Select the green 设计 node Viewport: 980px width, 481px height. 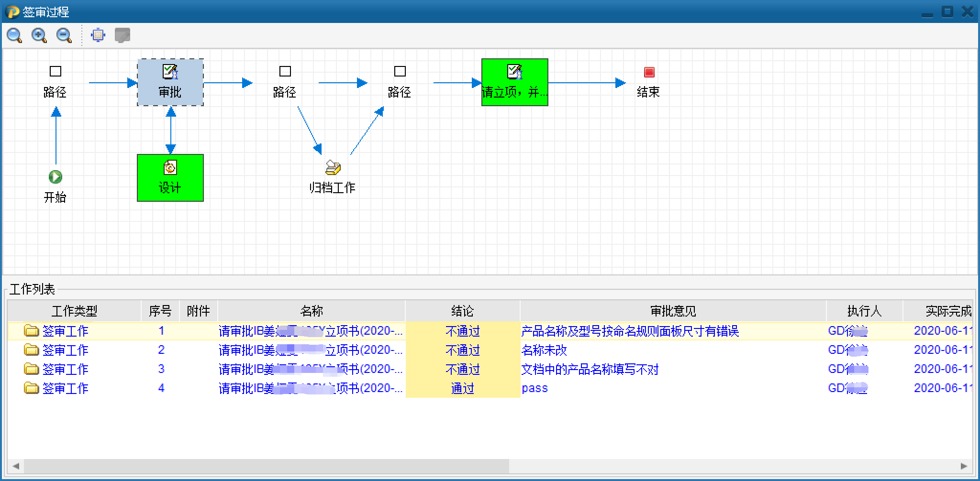(170, 178)
